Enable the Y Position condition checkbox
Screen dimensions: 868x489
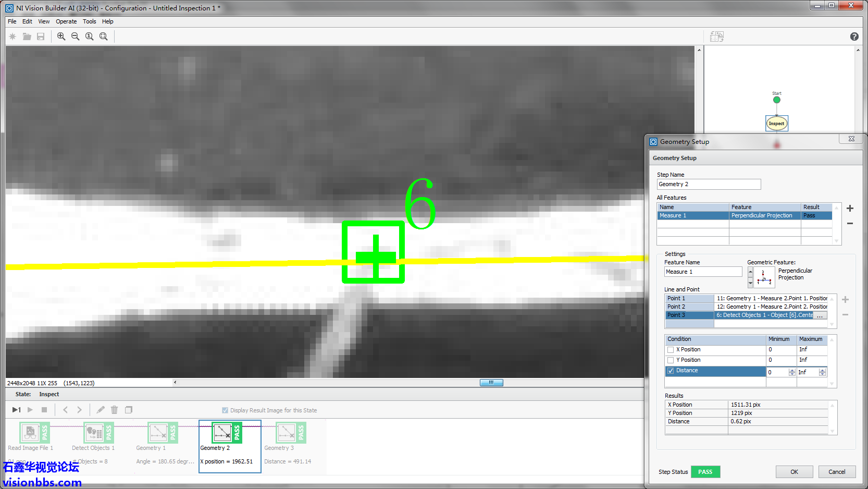671,360
